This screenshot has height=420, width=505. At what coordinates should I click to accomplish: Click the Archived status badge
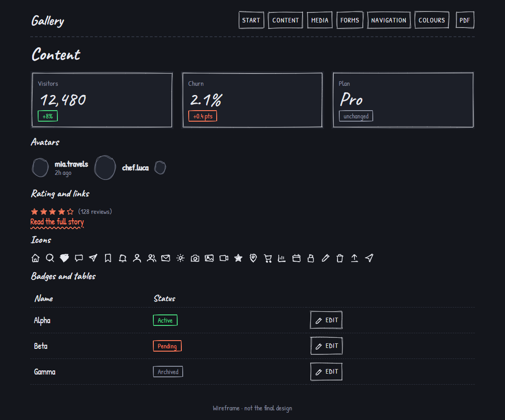(x=168, y=372)
